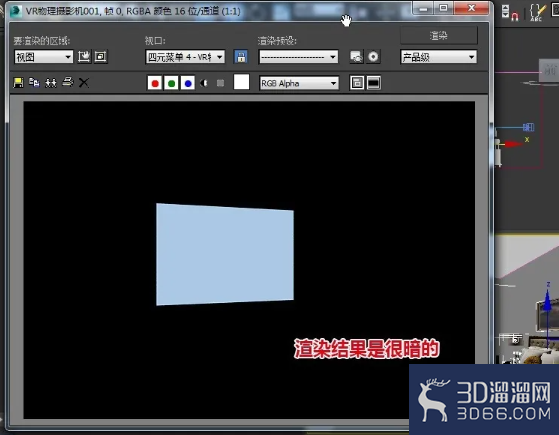Screen dimensions: 559x435
Task: Close the render frame window
Action: [471, 8]
